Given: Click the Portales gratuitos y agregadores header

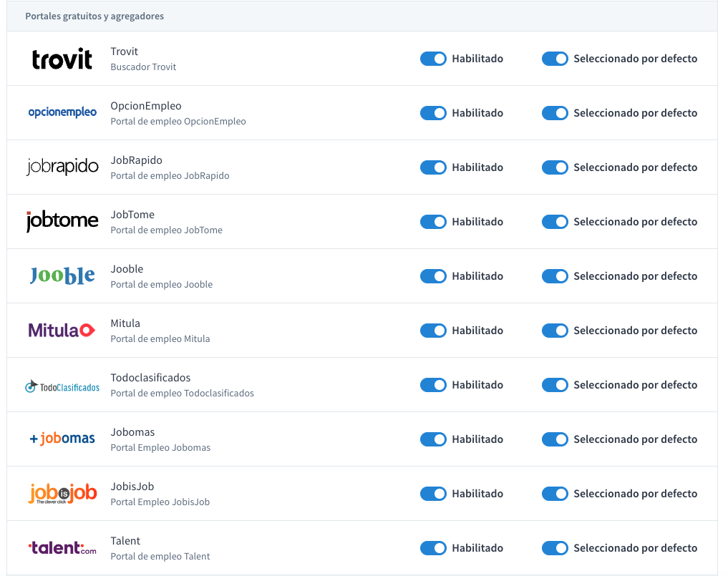Looking at the screenshot, I should [94, 16].
